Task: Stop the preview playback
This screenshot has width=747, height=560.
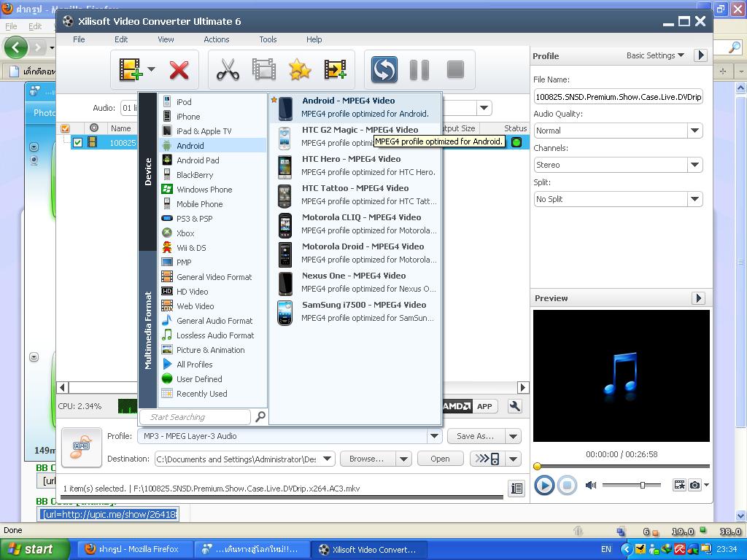Action: [567, 485]
